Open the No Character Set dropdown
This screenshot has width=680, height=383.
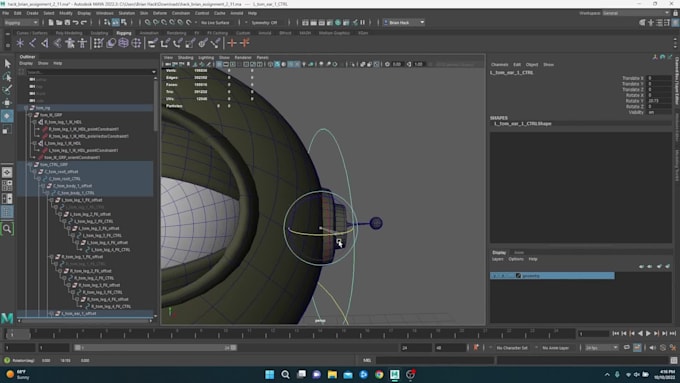(x=513, y=348)
